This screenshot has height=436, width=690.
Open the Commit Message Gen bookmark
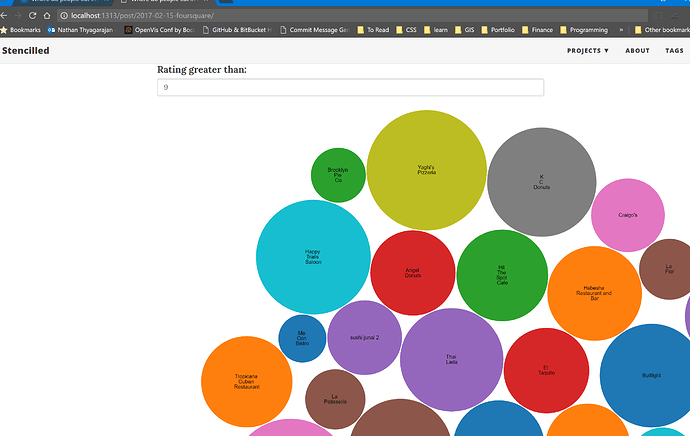coord(315,30)
